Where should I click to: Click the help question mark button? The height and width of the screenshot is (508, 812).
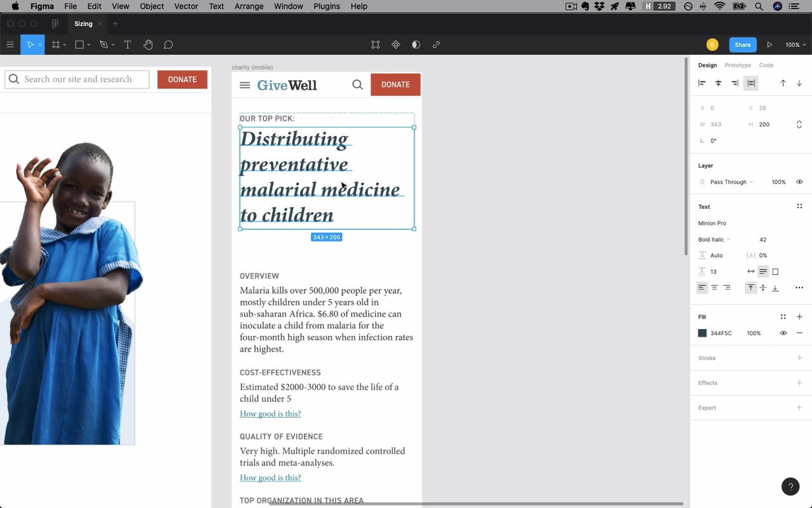coord(790,486)
